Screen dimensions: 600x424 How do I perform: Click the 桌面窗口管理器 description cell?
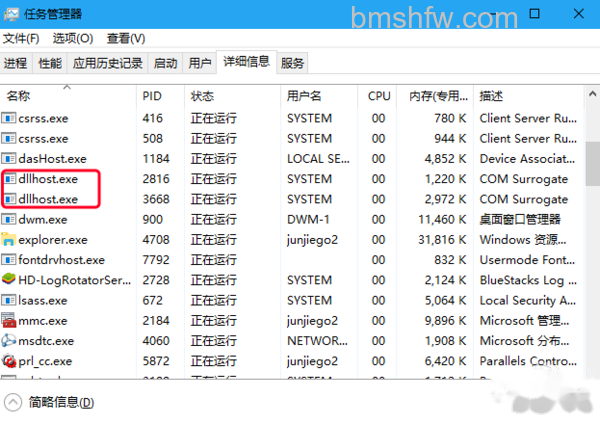[x=520, y=219]
